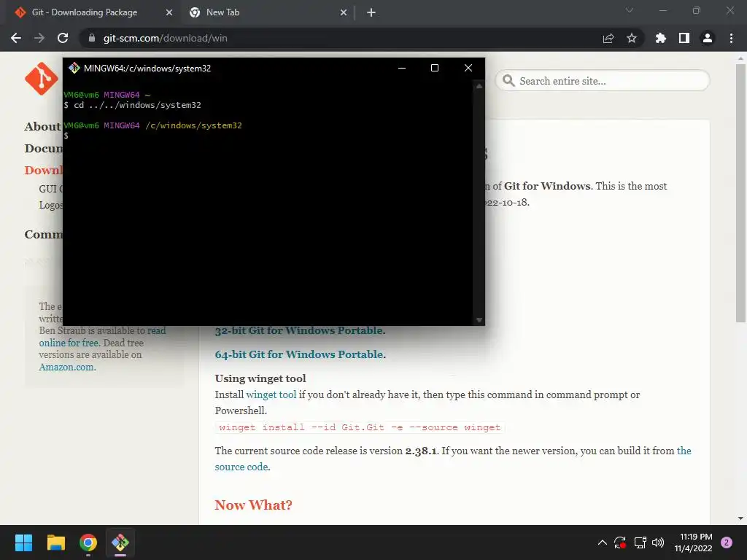Show hidden system tray icons
Viewport: 747px width, 560px height.
(x=602, y=542)
